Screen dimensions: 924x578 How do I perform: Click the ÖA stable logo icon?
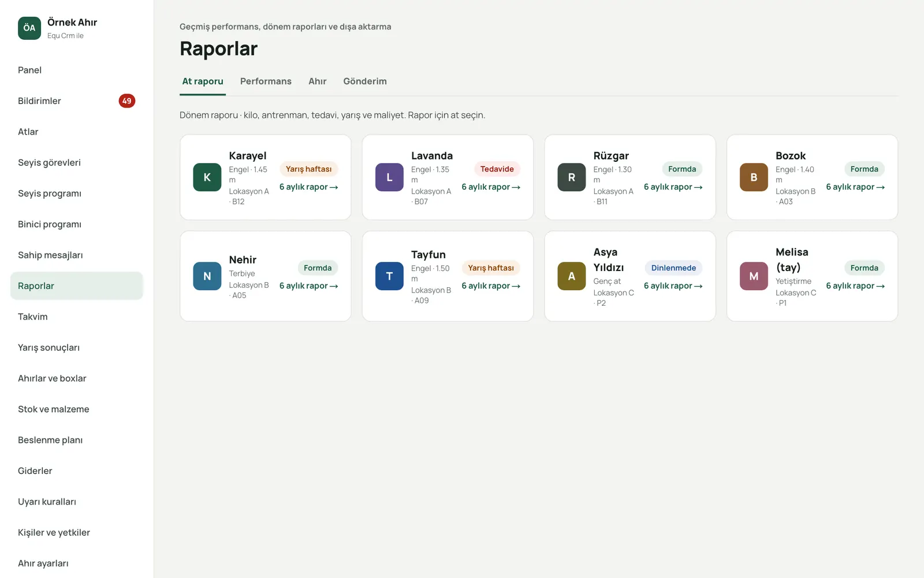(x=29, y=28)
